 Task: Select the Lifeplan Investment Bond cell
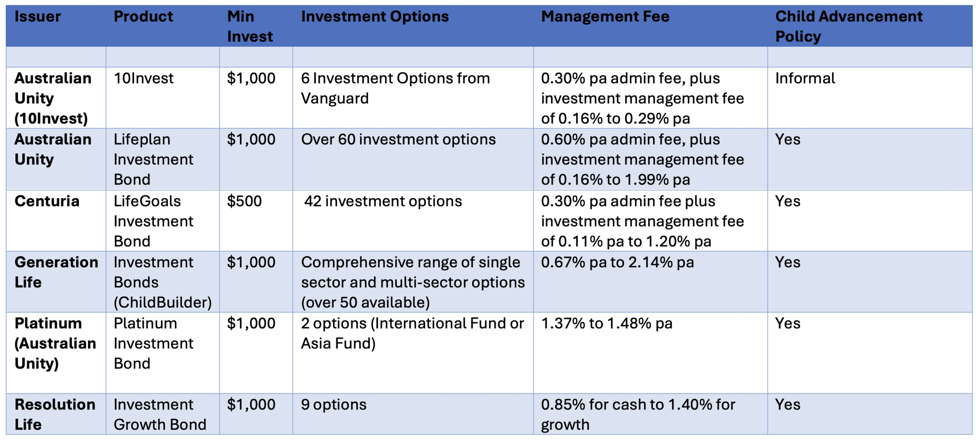coord(154,159)
